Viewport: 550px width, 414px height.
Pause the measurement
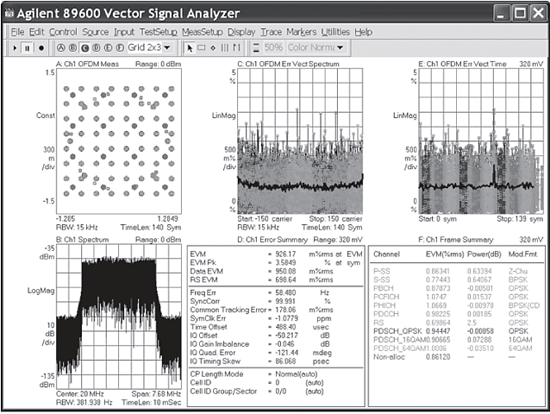click(27, 48)
